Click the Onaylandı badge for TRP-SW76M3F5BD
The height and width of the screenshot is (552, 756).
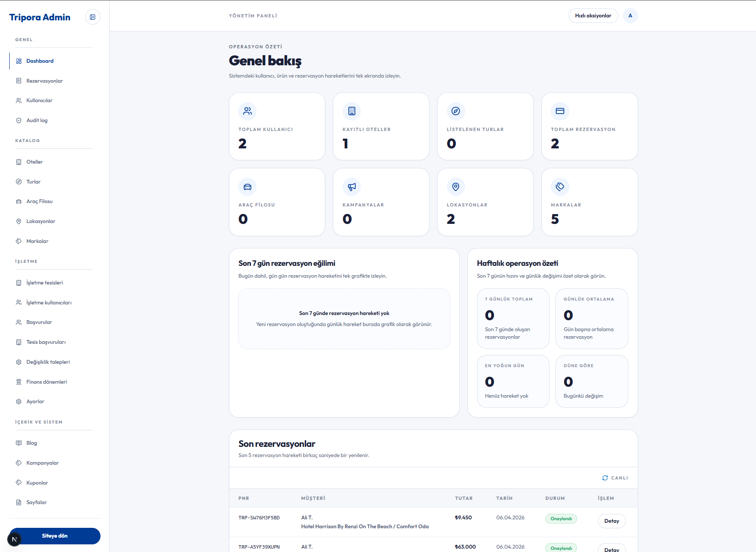561,519
